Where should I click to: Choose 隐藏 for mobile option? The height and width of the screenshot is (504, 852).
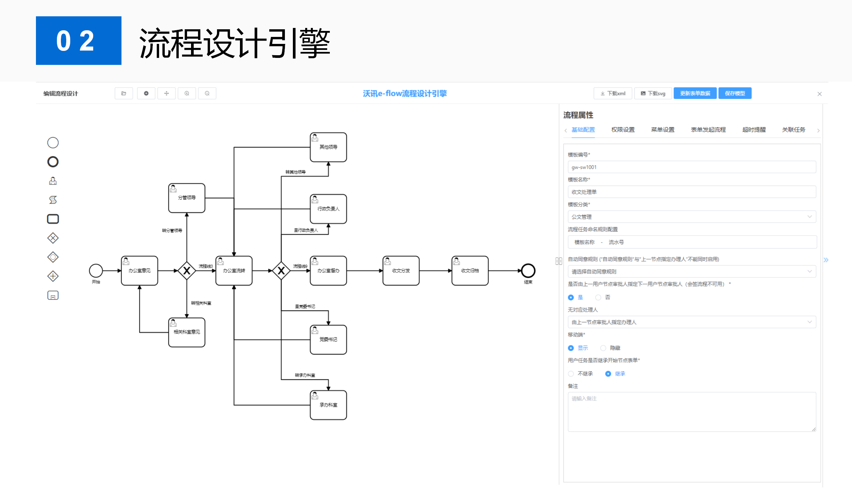pyautogui.click(x=610, y=348)
